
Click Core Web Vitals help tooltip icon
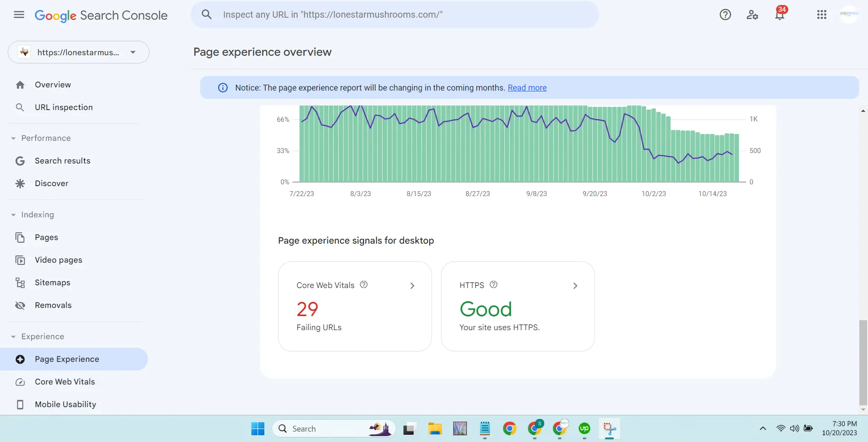click(364, 285)
